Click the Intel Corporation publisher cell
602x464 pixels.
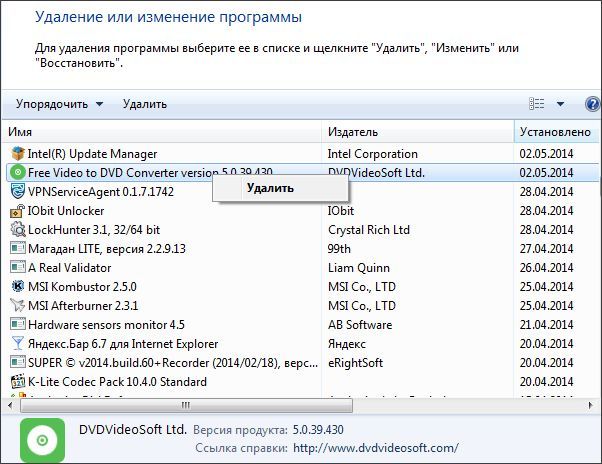point(372,154)
